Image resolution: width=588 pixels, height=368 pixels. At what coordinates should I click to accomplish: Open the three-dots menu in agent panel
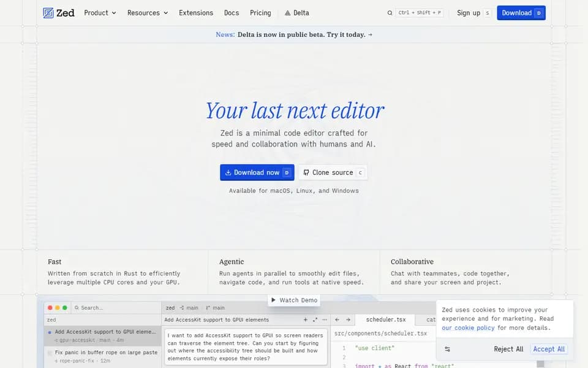tap(325, 320)
